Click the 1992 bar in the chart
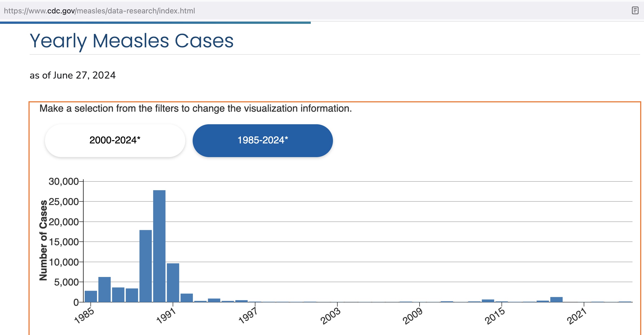The image size is (644, 335). coord(187,298)
